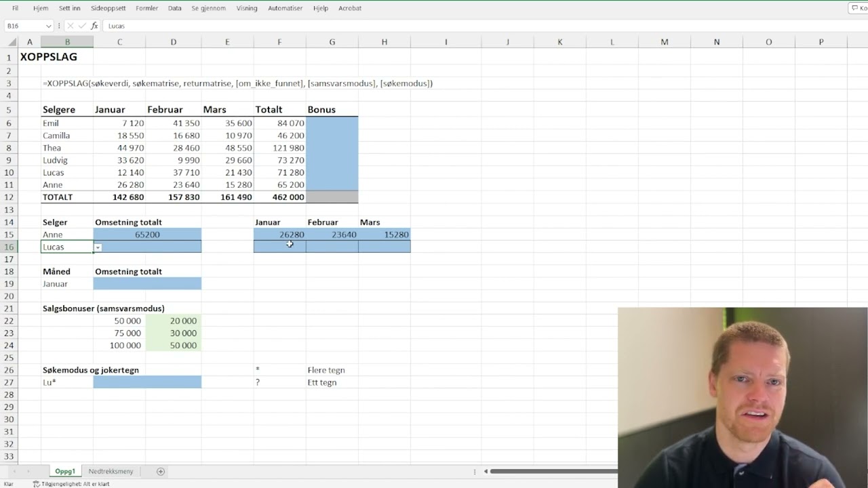The width and height of the screenshot is (868, 488).
Task: Expand the Name Box dropdown
Action: pos(48,26)
